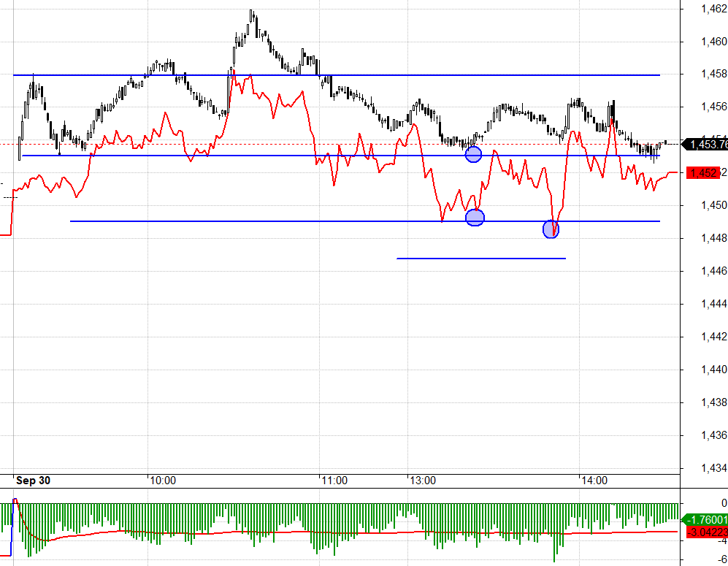The image size is (728, 566).
Task: Click the 1,460 price axis label
Action: pos(714,42)
